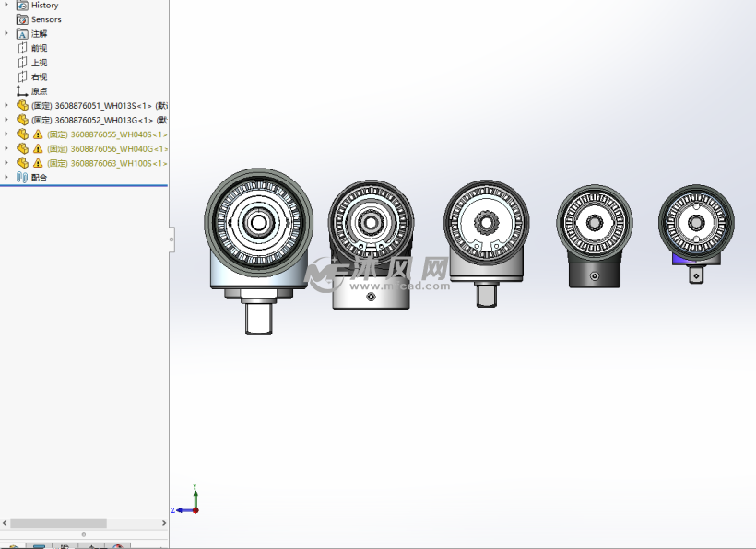Expand the 3608876063_WH100S component
756x549 pixels.
[x=7, y=163]
